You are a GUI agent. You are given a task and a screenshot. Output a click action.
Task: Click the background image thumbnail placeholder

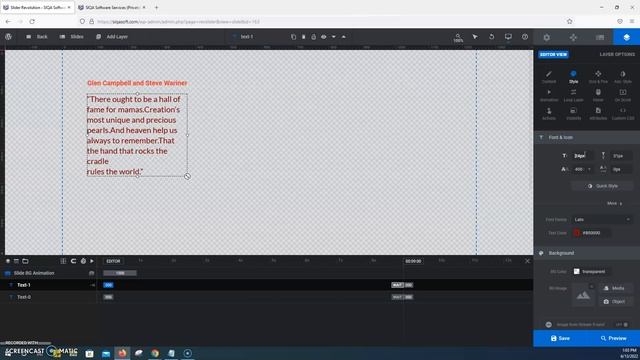point(583,295)
